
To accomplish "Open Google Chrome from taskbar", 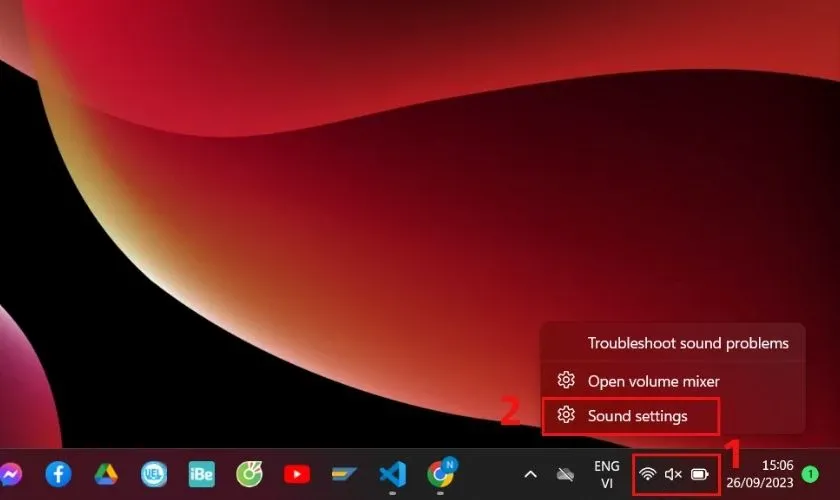I will tap(439, 473).
